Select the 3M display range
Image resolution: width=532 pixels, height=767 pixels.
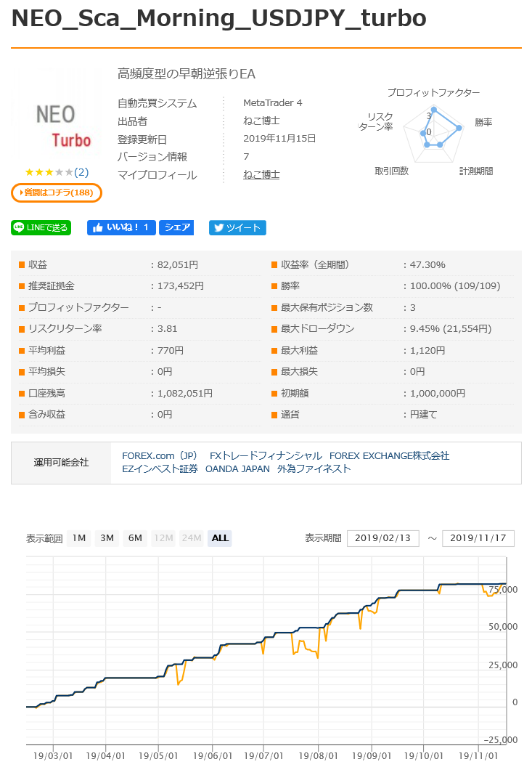point(107,538)
